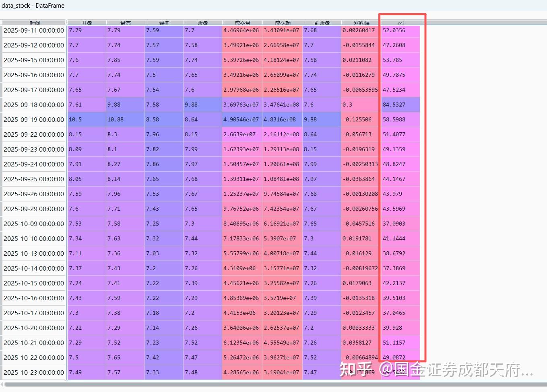The width and height of the screenshot is (547, 392).
Task: Click the 时间 index column header
Action: (34, 23)
